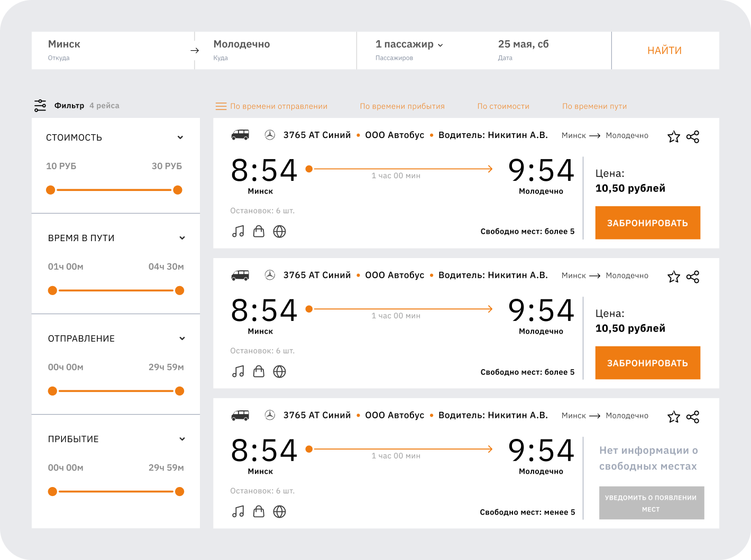Open the 1 пассажир passenger dropdown

[x=409, y=45]
